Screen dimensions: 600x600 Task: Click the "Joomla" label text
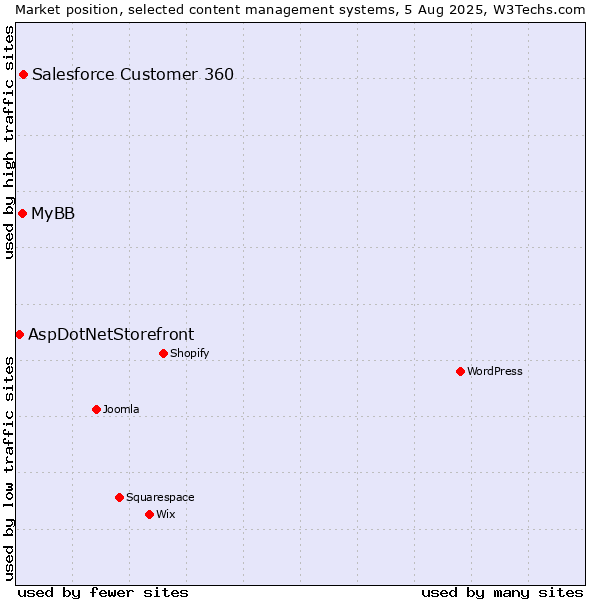click(x=121, y=409)
